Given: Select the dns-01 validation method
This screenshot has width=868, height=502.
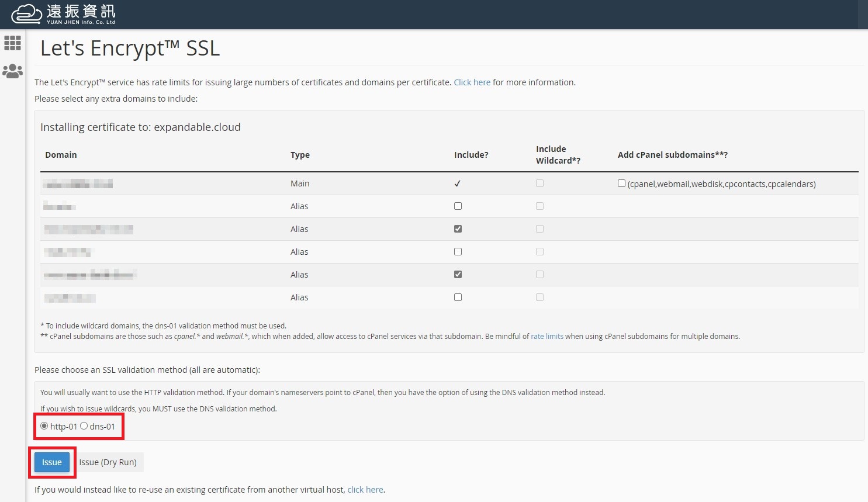Looking at the screenshot, I should [x=84, y=426].
